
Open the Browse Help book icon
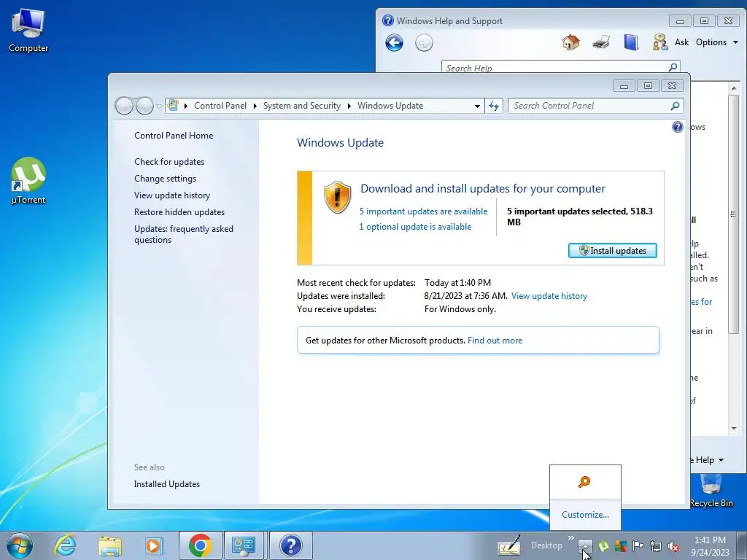(631, 42)
